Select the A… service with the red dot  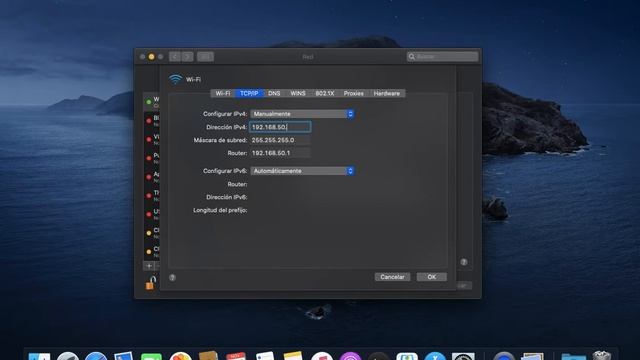pos(152,177)
